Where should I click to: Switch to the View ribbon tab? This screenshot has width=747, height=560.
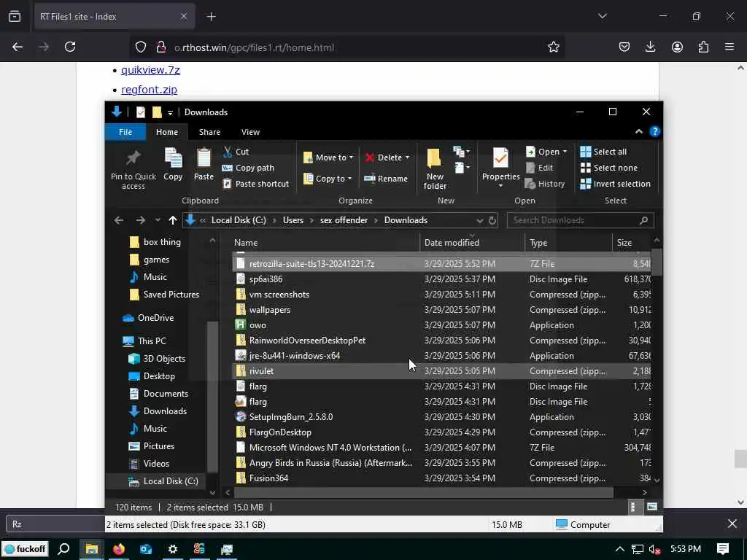pyautogui.click(x=251, y=132)
